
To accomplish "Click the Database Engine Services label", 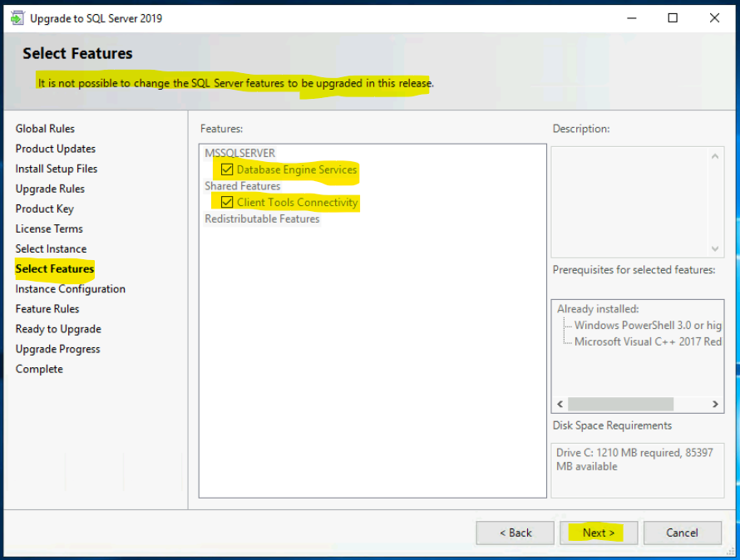I will (297, 169).
